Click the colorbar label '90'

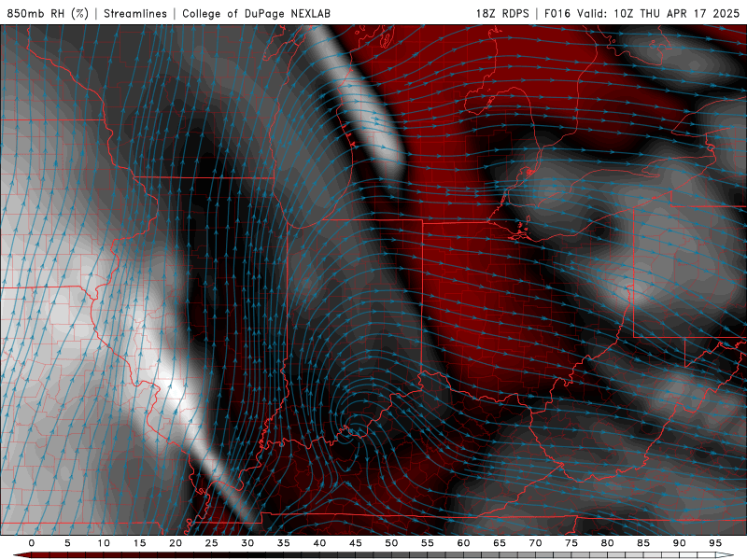click(680, 543)
